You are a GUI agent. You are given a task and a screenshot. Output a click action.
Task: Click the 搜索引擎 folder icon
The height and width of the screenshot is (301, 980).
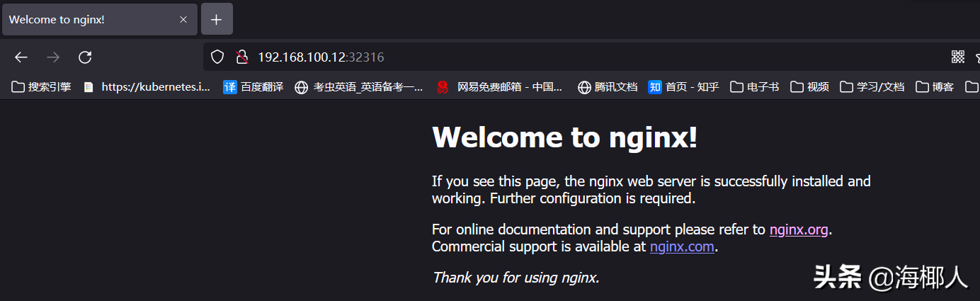(18, 87)
